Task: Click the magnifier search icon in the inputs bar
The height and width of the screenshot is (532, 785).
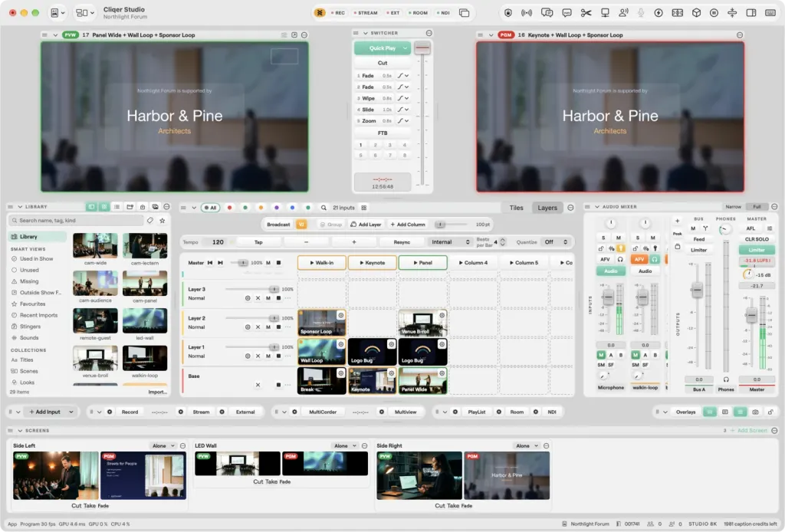Action: click(x=324, y=208)
